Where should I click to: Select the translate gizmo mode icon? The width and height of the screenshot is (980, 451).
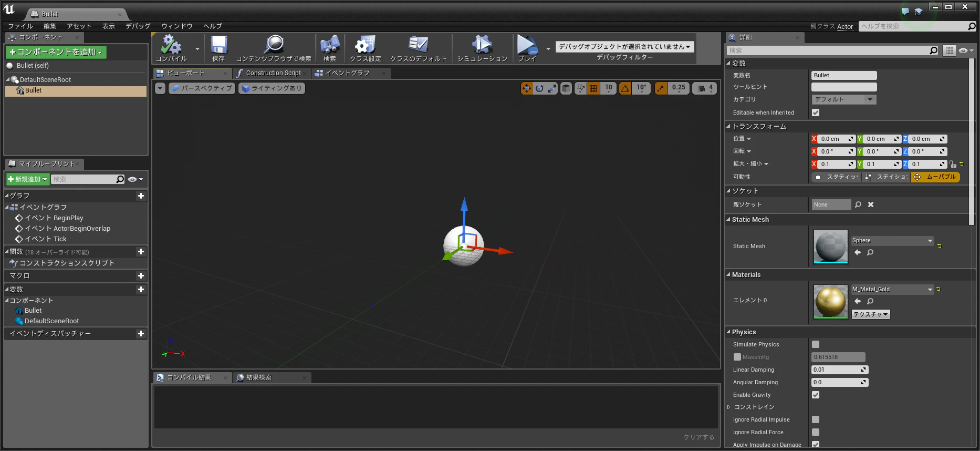click(x=527, y=88)
